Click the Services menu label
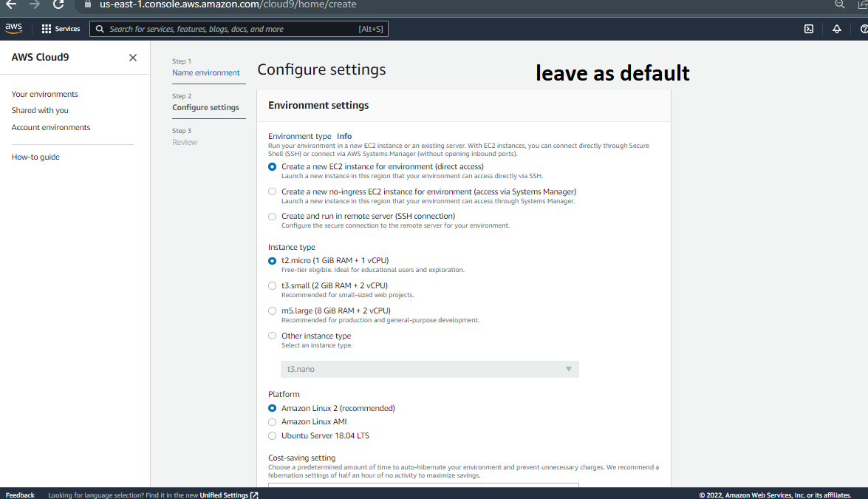The height and width of the screenshot is (499, 868). [x=67, y=29]
